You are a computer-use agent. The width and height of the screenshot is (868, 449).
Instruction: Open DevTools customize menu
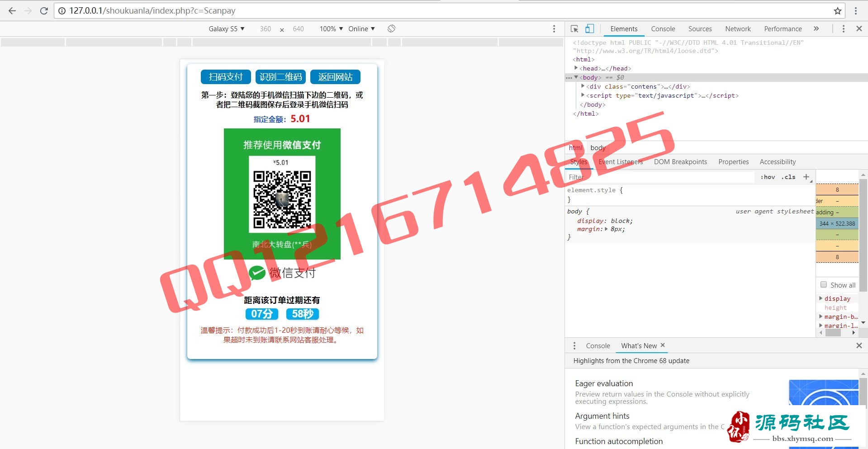coord(844,28)
